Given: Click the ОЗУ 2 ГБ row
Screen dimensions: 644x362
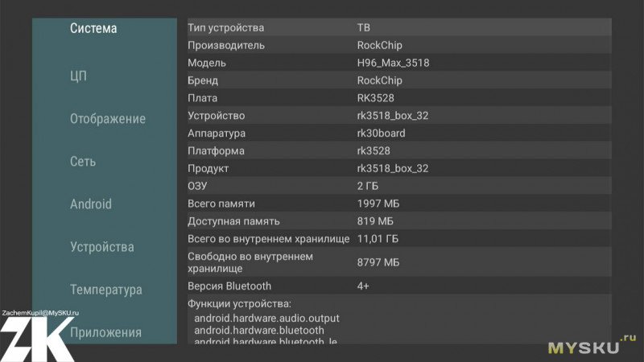Looking at the screenshot, I should click(x=398, y=186).
